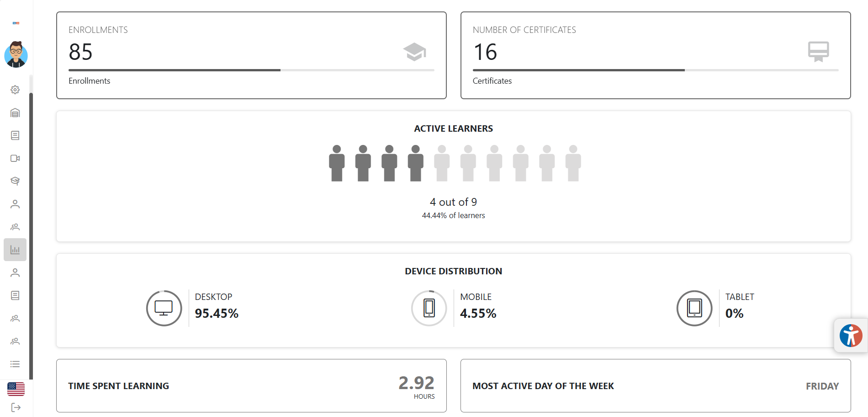868x417 pixels.
Task: Open the US flag language selector
Action: pos(15,388)
